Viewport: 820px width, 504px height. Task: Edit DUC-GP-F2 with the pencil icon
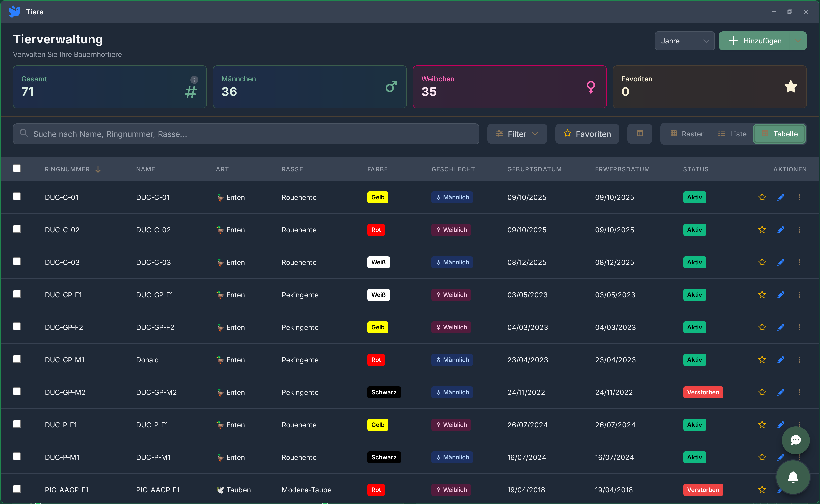[x=781, y=327]
